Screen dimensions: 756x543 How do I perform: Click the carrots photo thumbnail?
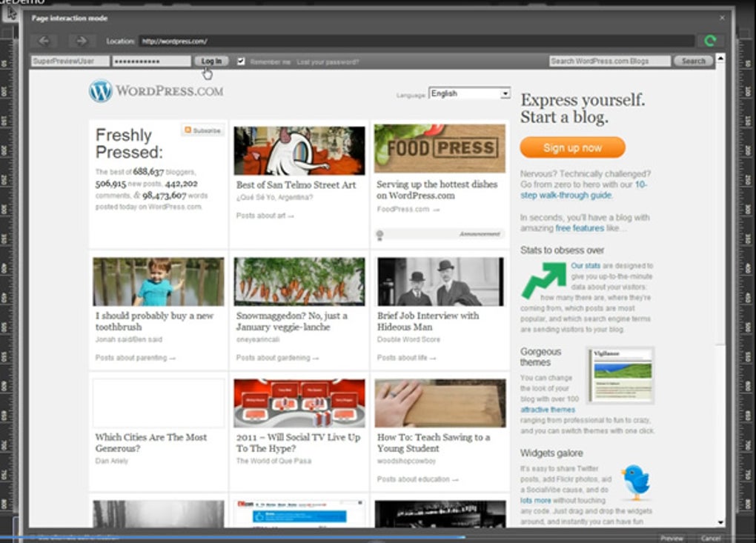click(299, 282)
